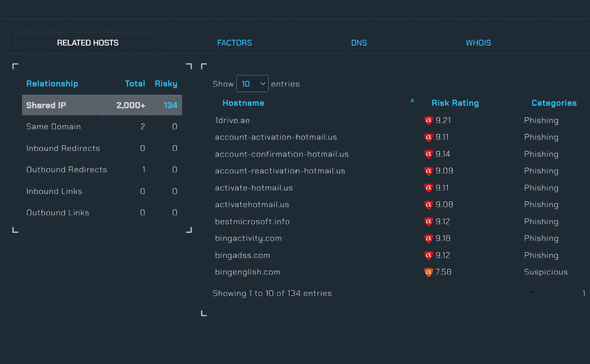590x364 pixels.
Task: Click the risk icon for activate-hotmail.us
Action: point(429,188)
